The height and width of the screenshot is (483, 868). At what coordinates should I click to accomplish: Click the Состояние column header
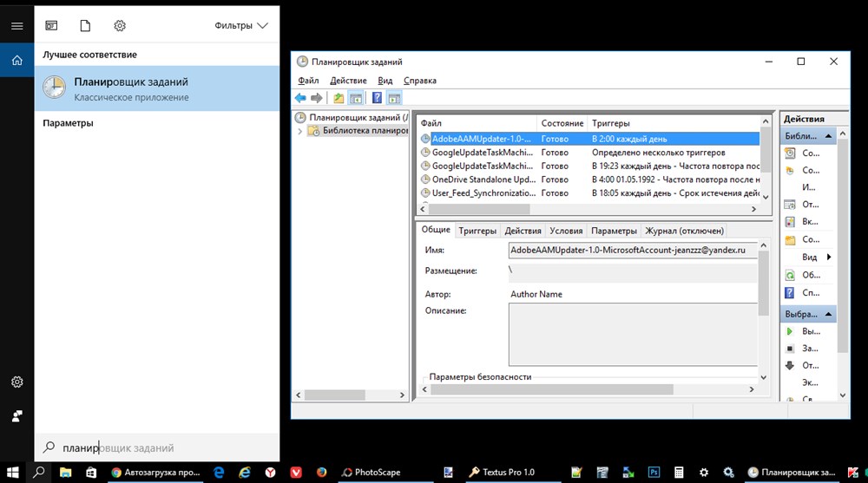pyautogui.click(x=562, y=124)
